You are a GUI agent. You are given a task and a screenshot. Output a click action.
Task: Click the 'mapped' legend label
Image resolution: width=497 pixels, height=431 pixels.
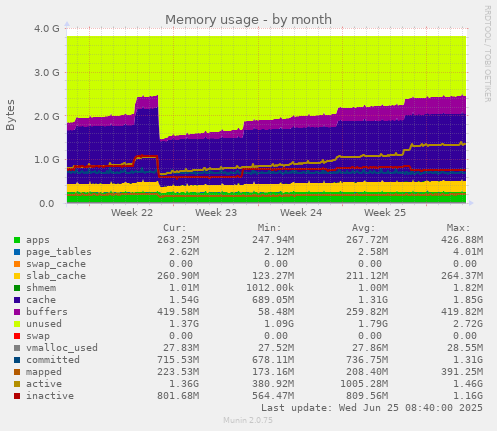(44, 372)
